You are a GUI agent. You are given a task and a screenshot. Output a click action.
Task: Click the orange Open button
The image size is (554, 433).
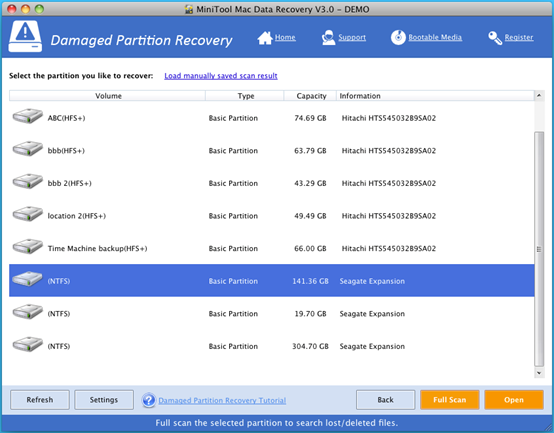514,400
